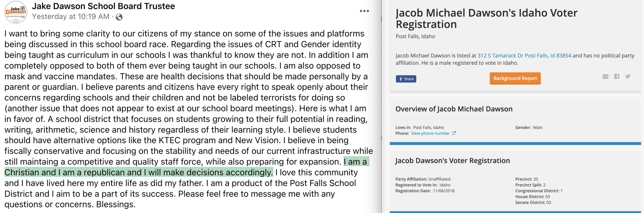644x213 pixels.
Task: Click the blue Facebook Share button
Action: pyautogui.click(x=406, y=79)
